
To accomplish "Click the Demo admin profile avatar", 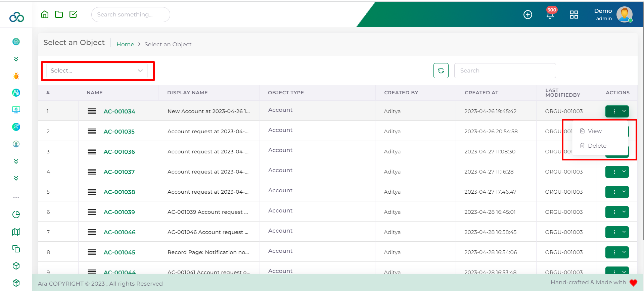I will [624, 14].
